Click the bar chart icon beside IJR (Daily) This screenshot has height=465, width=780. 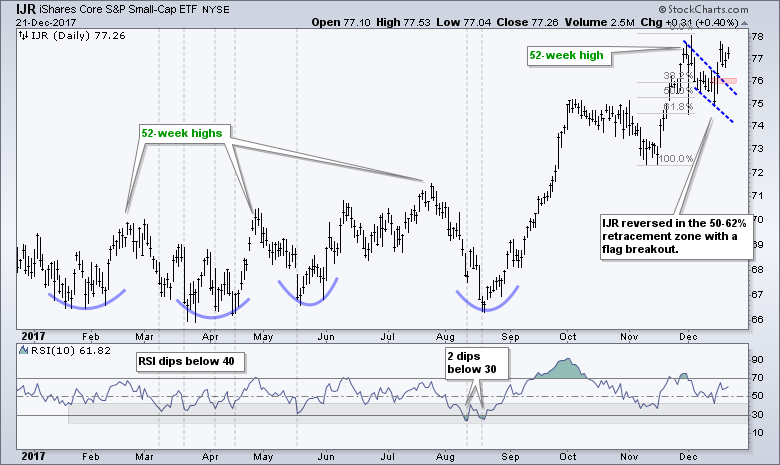pos(23,35)
